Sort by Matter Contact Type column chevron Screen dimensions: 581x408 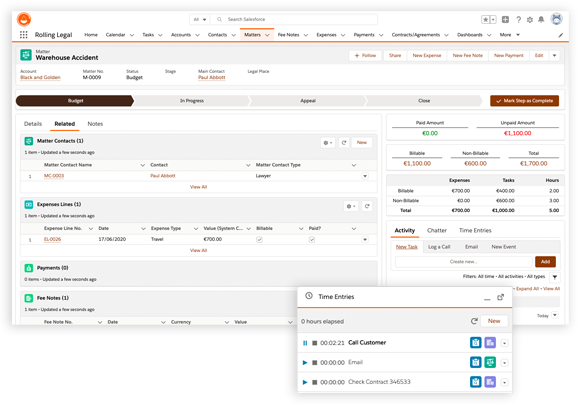pyautogui.click(x=353, y=165)
